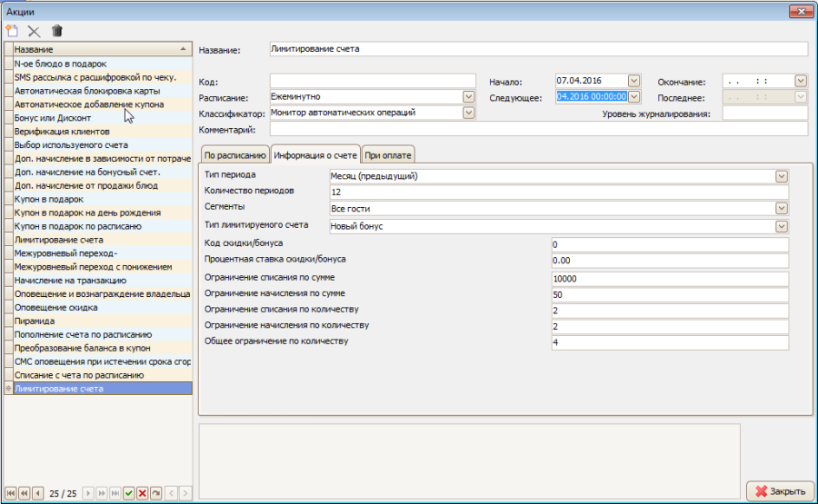Click the Количество периодов field

coord(558,192)
